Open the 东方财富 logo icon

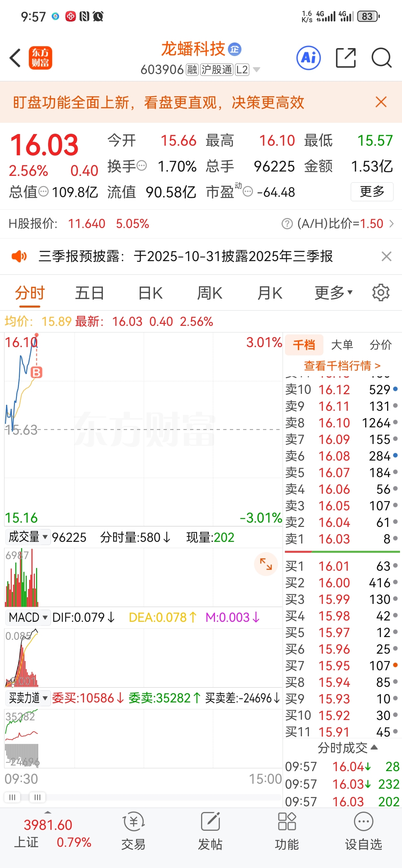point(40,58)
